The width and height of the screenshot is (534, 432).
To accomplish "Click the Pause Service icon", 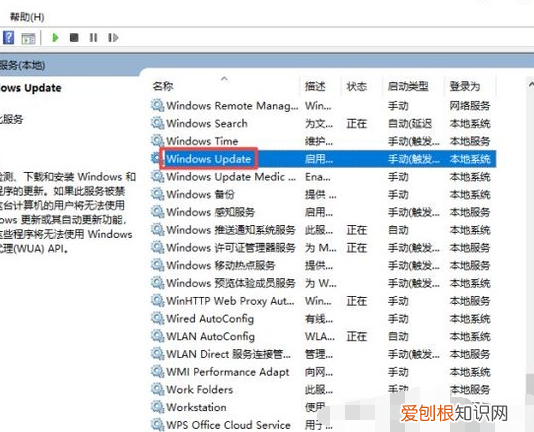I will (93, 37).
